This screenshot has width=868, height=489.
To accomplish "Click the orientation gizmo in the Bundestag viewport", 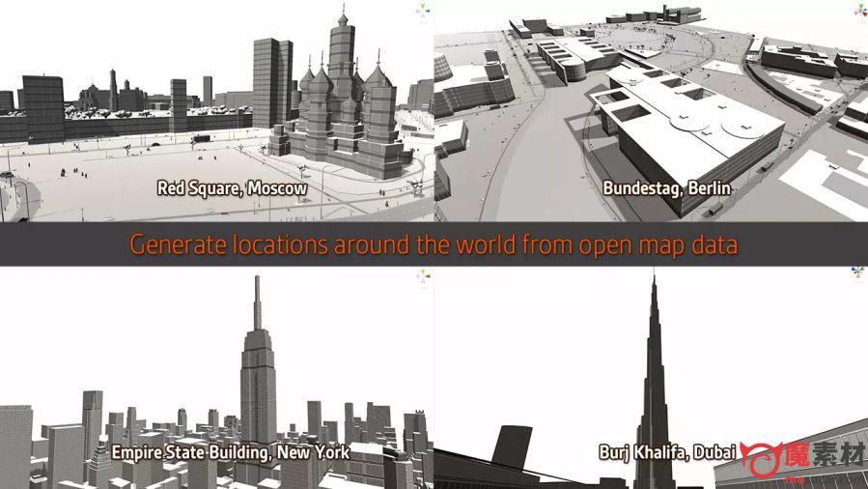I will (861, 10).
